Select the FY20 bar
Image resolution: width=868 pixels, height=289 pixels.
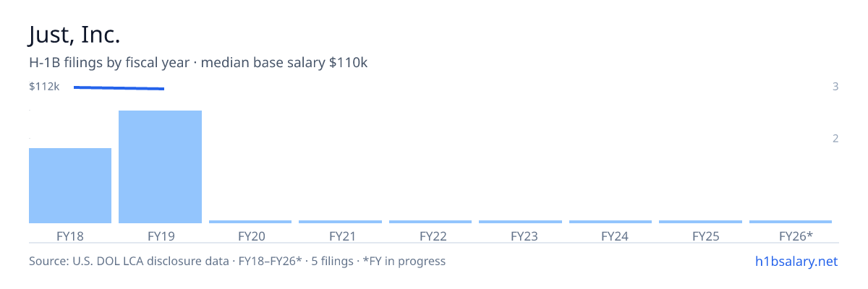[250, 222]
